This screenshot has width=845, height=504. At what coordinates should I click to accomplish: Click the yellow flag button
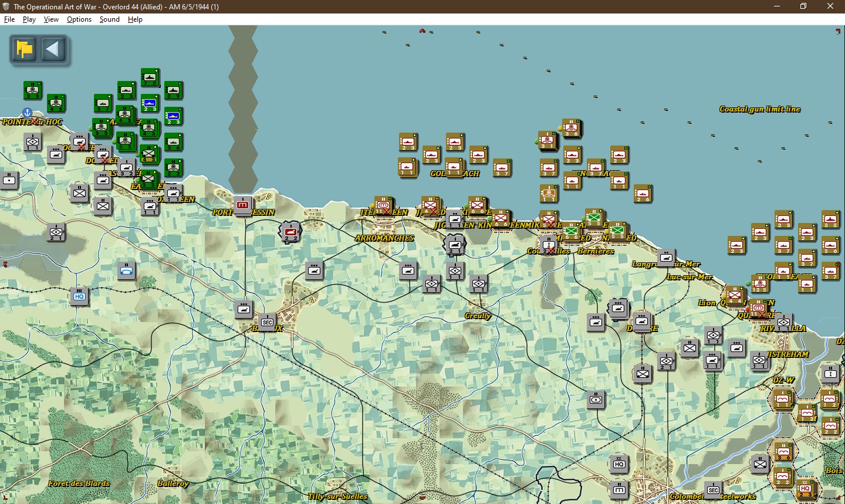[x=25, y=49]
